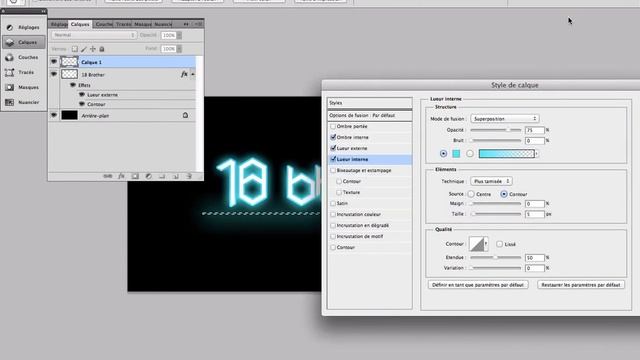Open Styles section in dialog list

[x=370, y=103]
